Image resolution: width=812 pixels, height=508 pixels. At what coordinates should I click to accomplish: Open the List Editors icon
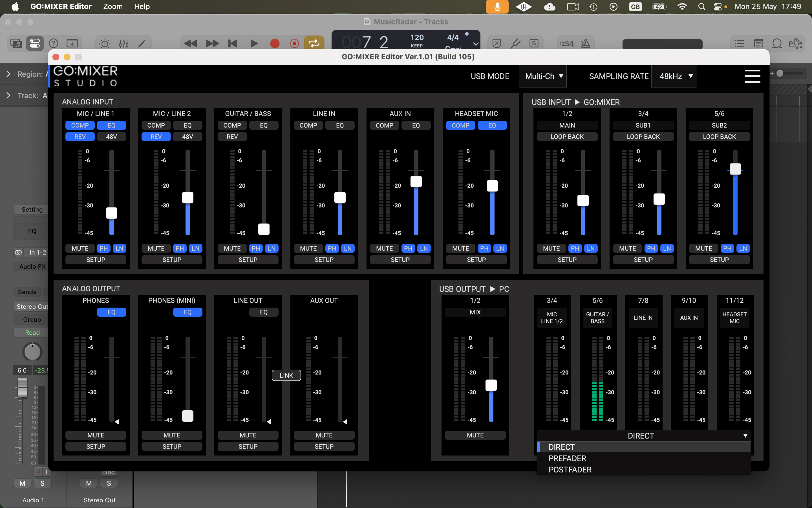[x=740, y=43]
